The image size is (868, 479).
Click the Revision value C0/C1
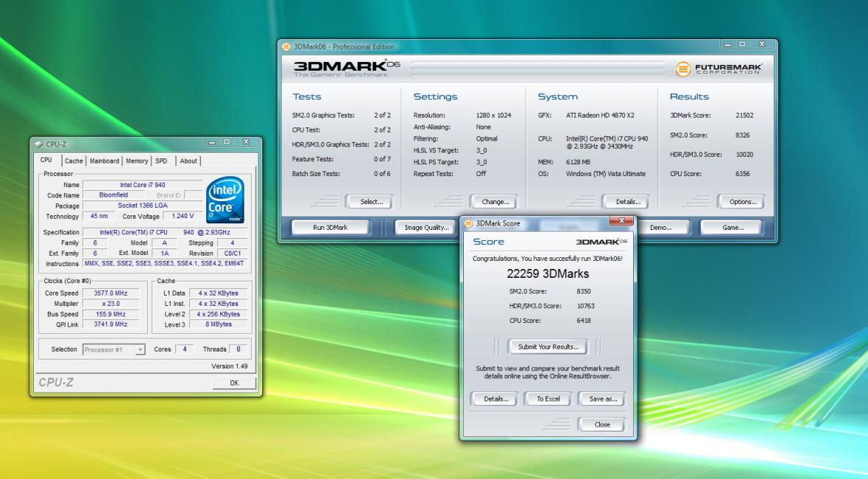[x=233, y=254]
